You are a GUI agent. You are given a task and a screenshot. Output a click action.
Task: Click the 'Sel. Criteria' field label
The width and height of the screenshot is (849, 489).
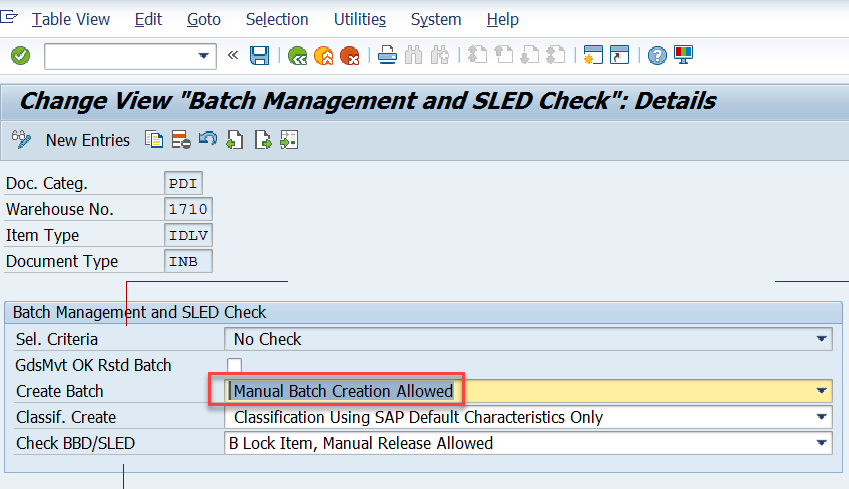(x=57, y=339)
